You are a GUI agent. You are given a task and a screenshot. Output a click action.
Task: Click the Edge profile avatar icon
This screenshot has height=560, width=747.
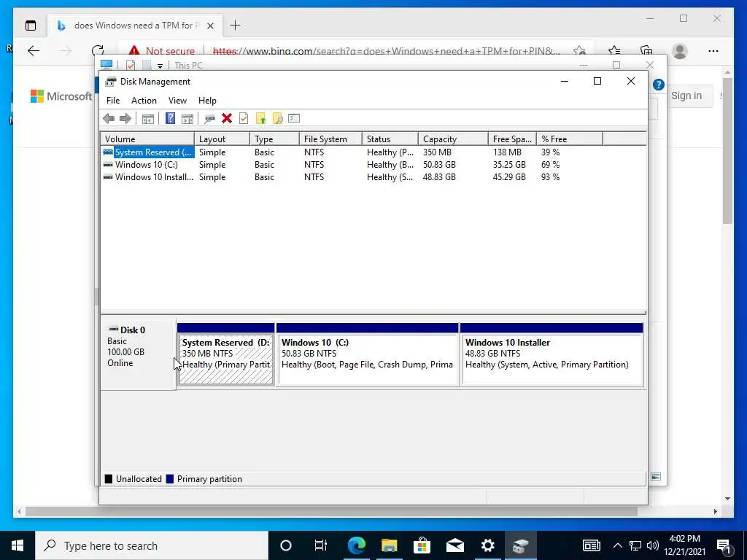coord(680,51)
